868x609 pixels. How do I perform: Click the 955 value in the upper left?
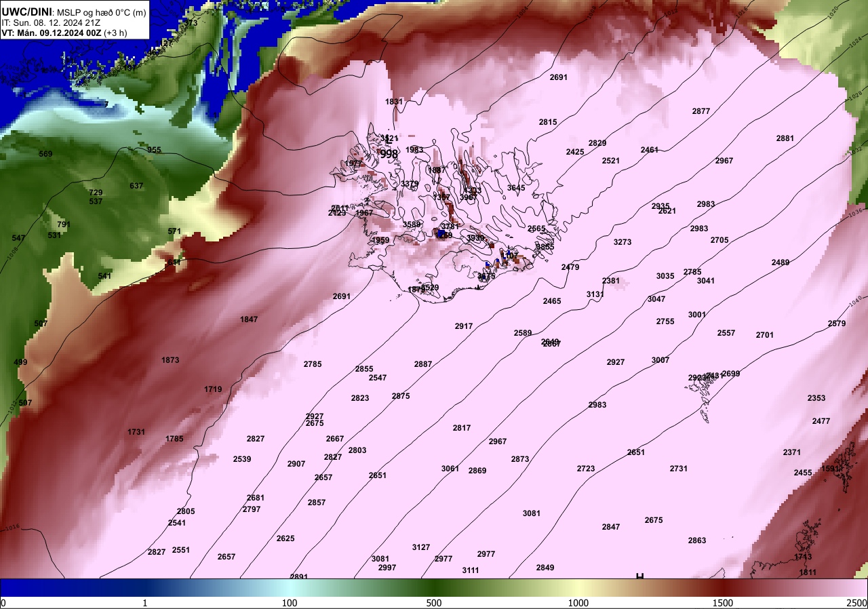click(x=155, y=150)
